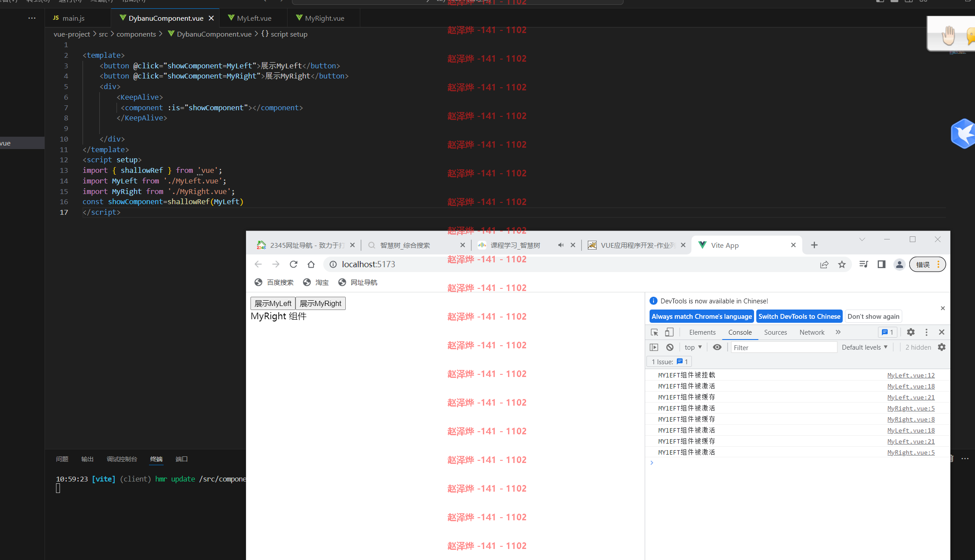Open the 调试控制台 panel tab

pos(122,459)
